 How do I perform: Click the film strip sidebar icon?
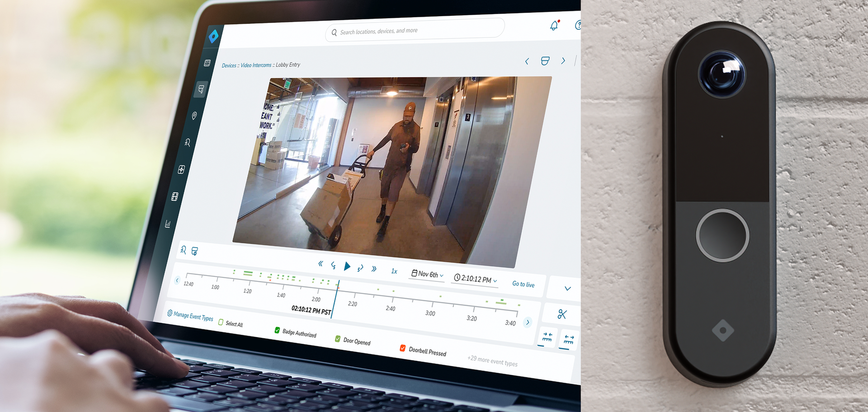(175, 197)
